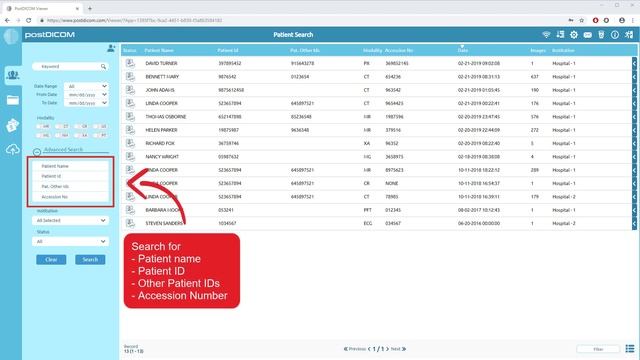The width and height of the screenshot is (640, 360).
Task: Click the transfer list icon in header
Action: [x=560, y=35]
